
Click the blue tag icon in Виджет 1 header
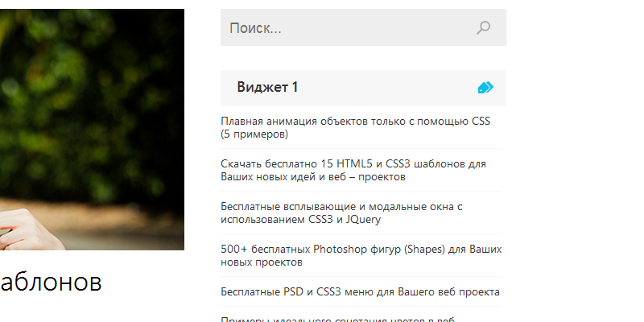coord(485,88)
